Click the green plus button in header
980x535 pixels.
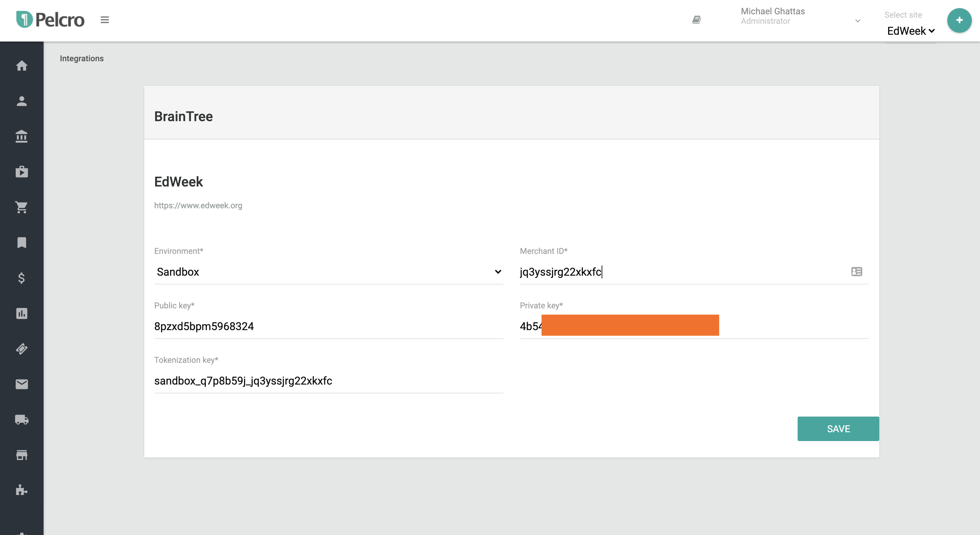[959, 20]
